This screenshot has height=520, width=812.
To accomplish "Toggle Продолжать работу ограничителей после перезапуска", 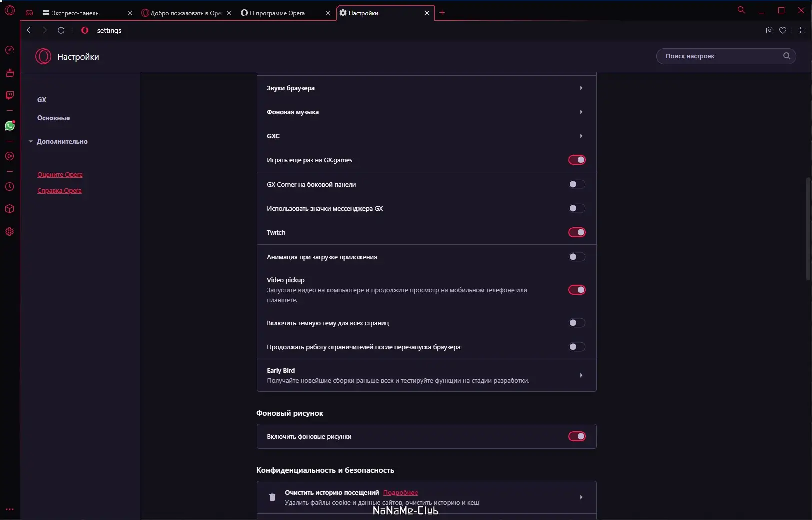I will point(577,347).
